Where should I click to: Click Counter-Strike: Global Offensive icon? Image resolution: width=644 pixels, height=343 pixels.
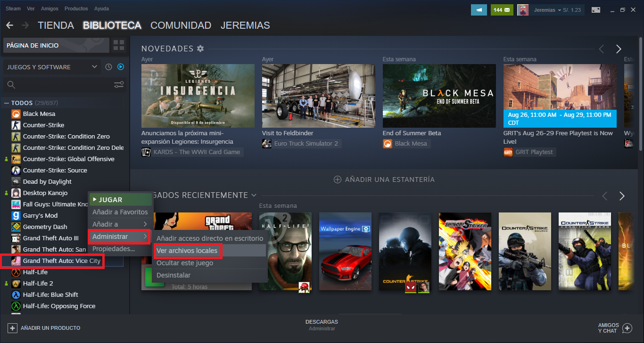16,159
